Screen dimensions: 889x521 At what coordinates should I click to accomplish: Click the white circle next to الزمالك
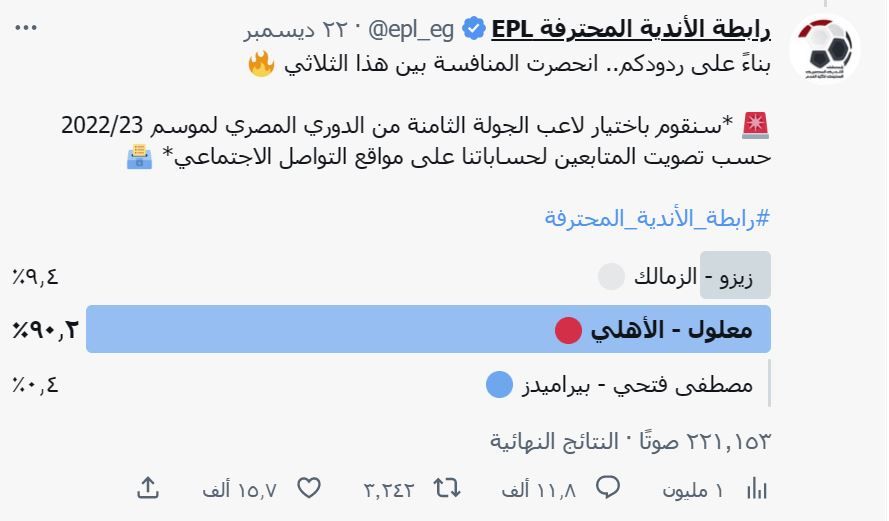point(610,276)
